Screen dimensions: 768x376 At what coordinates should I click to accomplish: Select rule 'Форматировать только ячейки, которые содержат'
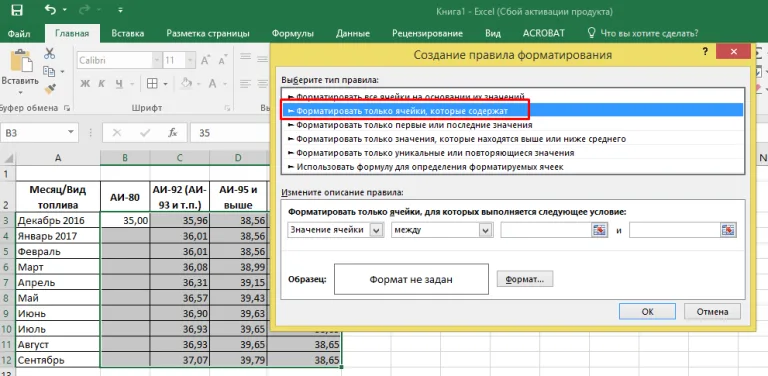[x=512, y=111]
